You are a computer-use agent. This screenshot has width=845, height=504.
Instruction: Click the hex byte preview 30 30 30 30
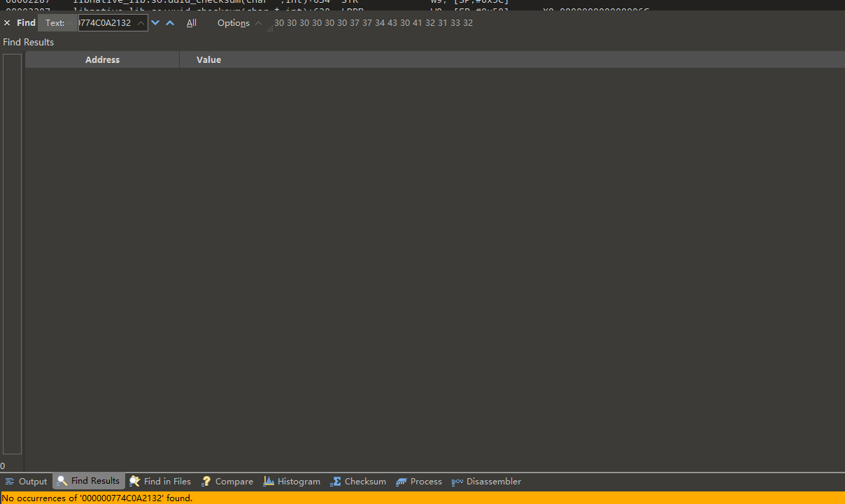(x=374, y=23)
